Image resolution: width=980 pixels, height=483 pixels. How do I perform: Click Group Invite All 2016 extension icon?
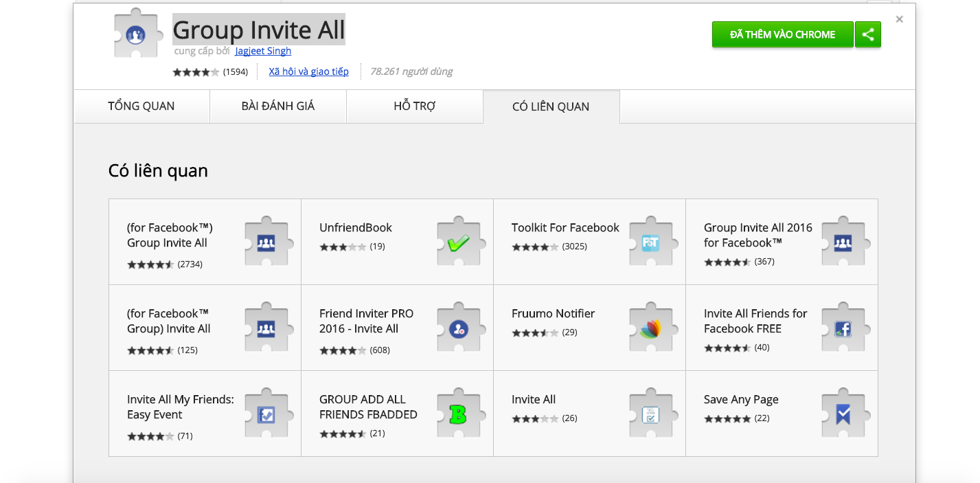tap(845, 242)
